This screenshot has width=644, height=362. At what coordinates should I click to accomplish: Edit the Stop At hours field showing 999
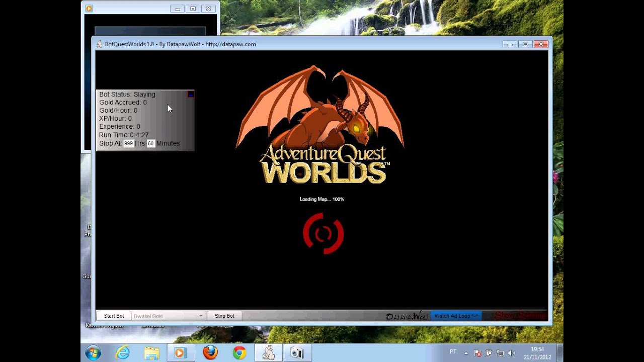(x=128, y=143)
